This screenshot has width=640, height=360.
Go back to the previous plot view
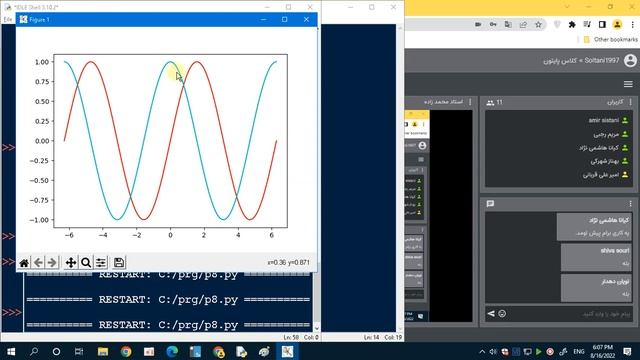pyautogui.click(x=38, y=262)
